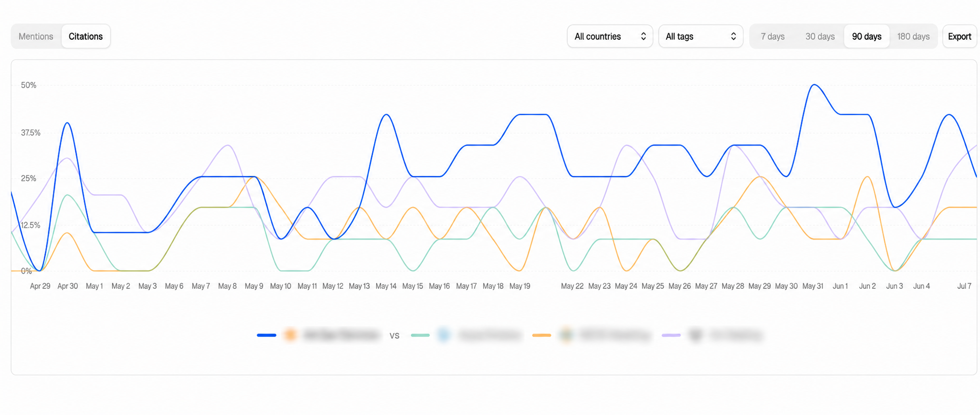Select the 90 days range

(867, 37)
